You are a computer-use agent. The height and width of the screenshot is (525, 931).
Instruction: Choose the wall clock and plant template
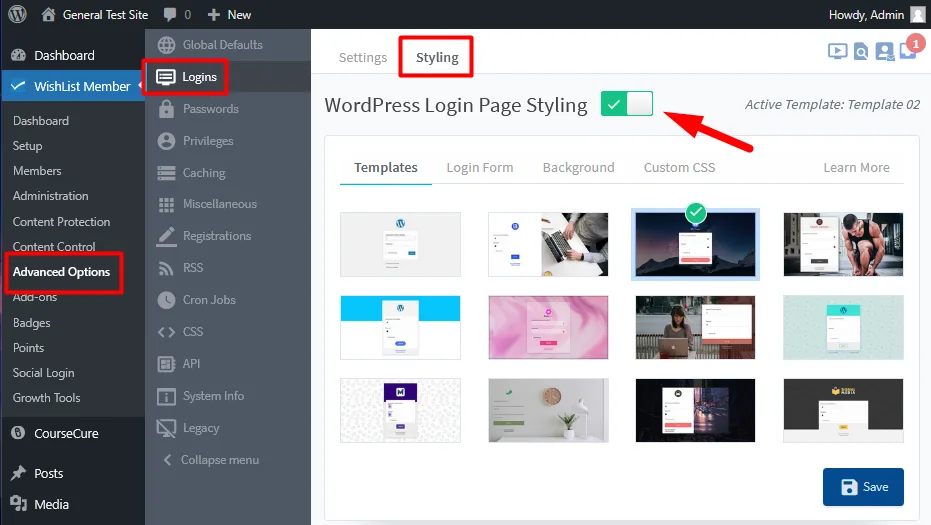(548, 410)
